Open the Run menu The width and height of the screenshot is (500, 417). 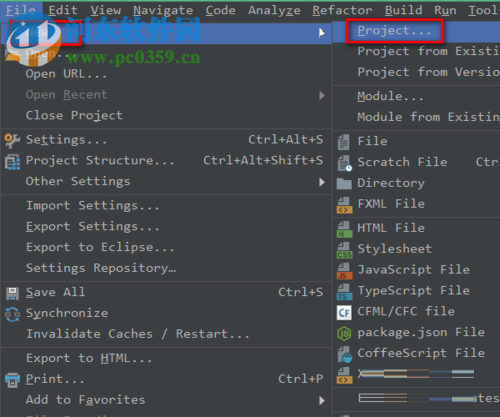click(445, 10)
